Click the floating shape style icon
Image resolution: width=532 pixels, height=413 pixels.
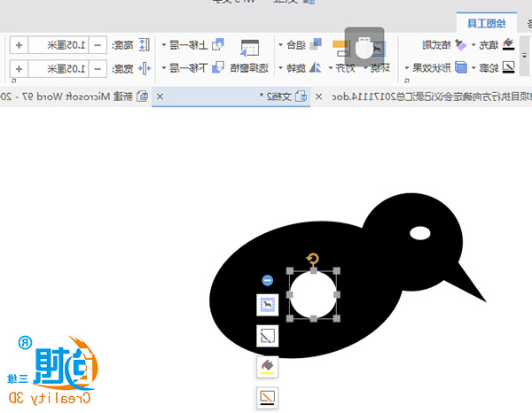(x=267, y=336)
